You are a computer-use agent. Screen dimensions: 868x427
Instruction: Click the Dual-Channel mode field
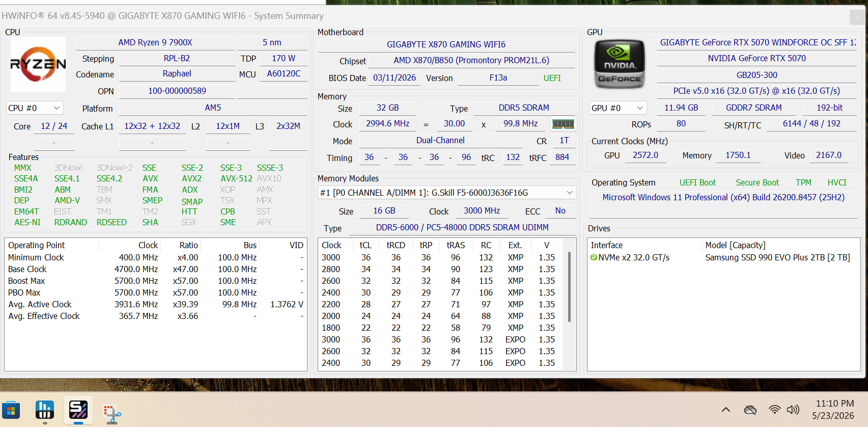point(440,141)
